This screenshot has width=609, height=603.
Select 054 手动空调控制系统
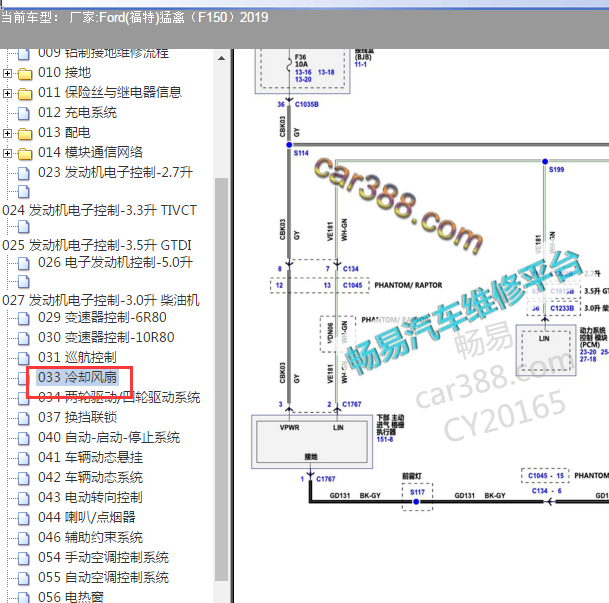click(x=104, y=558)
